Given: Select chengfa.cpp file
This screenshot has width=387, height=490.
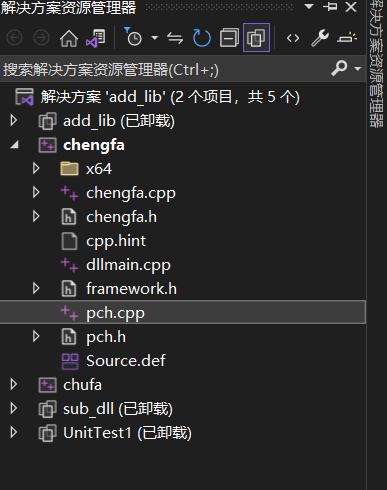Looking at the screenshot, I should click(131, 194).
